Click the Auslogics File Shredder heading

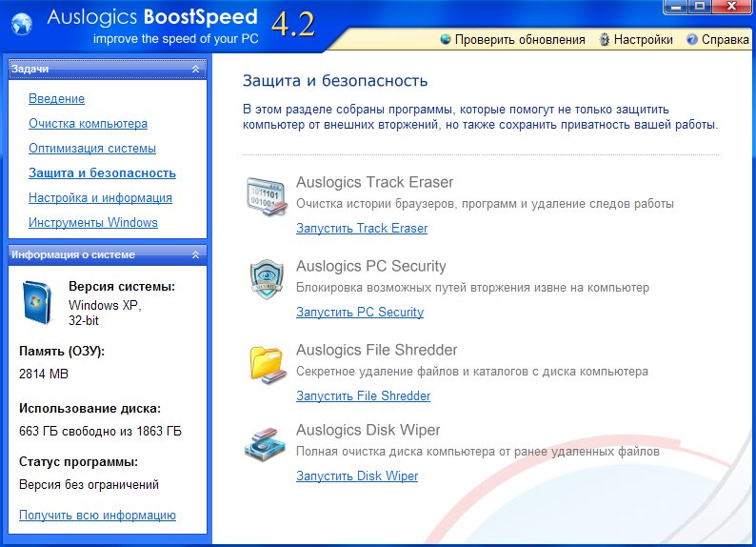pyautogui.click(x=376, y=350)
